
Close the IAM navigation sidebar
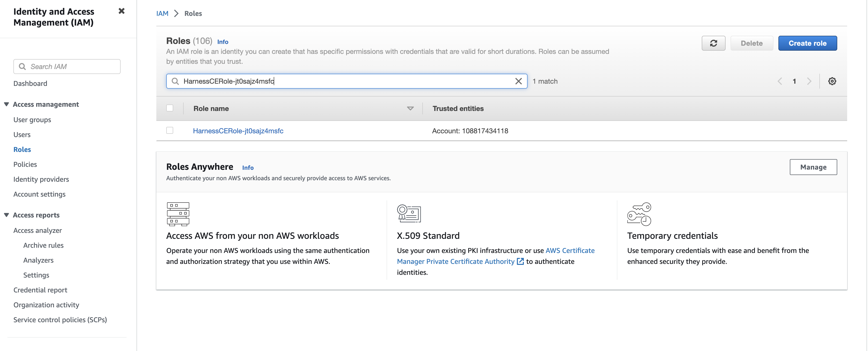click(x=122, y=11)
